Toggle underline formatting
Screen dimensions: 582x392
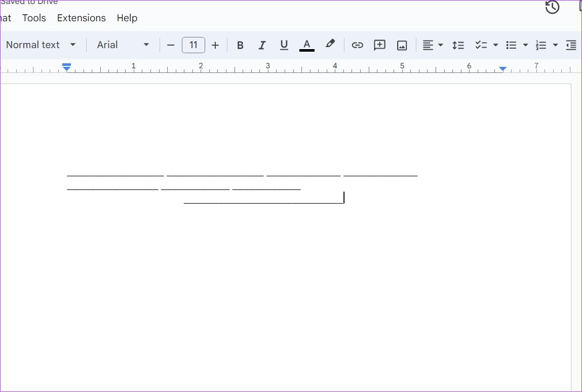(x=284, y=45)
